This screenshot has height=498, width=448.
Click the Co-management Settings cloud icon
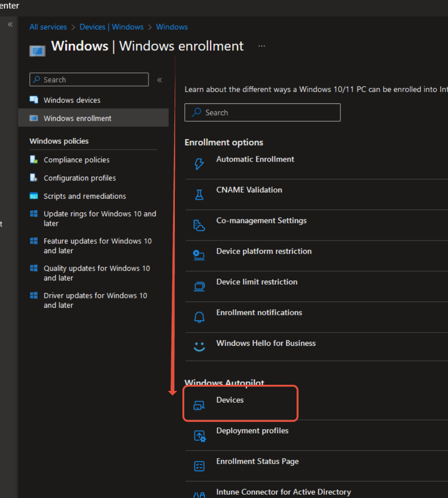199,226
